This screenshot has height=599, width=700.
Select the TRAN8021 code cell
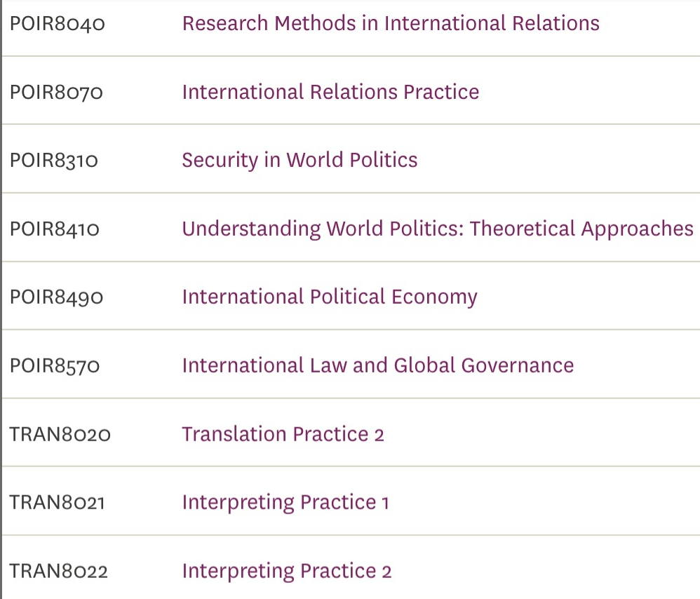pyautogui.click(x=58, y=503)
